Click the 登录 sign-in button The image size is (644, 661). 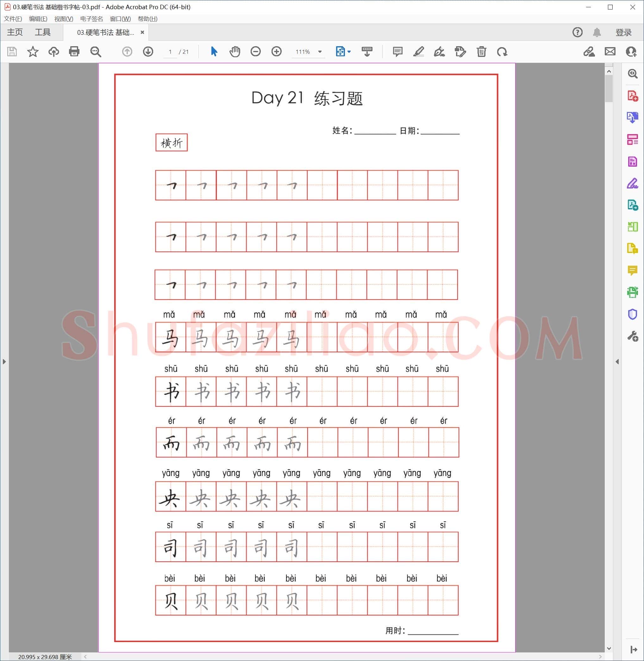click(x=623, y=33)
